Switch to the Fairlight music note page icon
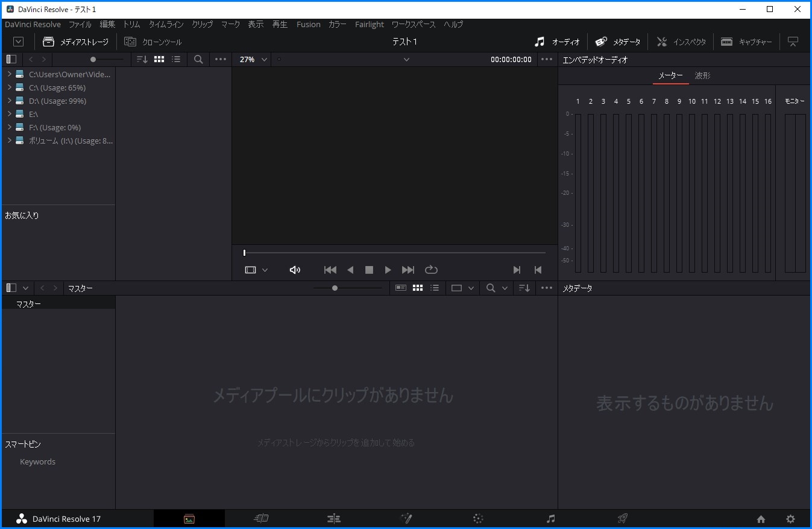Screen dimensions: 812x529 coord(550,519)
